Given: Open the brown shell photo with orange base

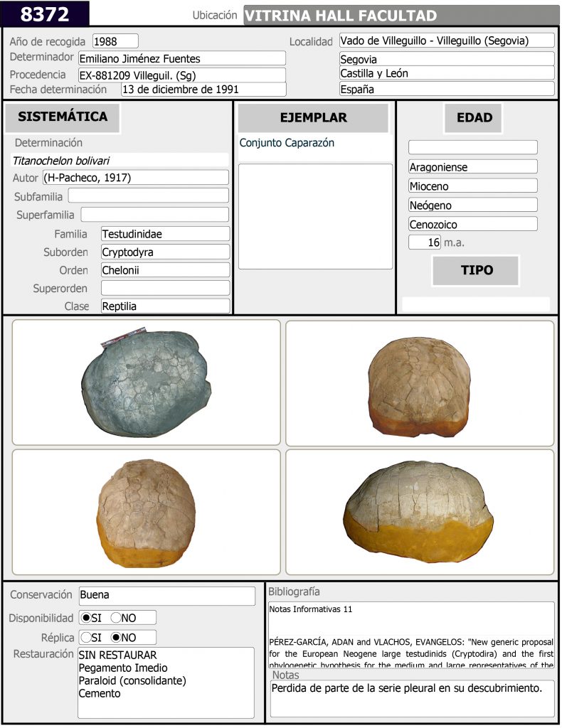Looking at the screenshot, I should pyautogui.click(x=420, y=382).
